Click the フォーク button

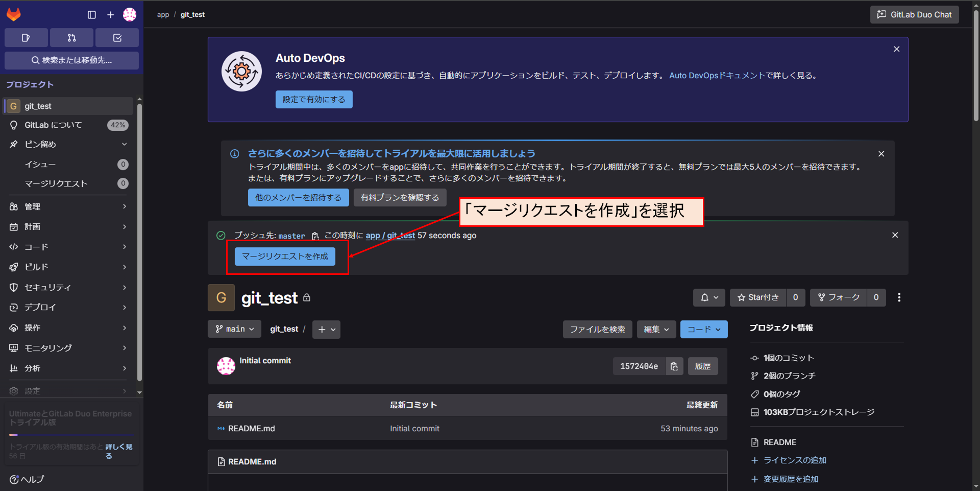[x=838, y=297]
